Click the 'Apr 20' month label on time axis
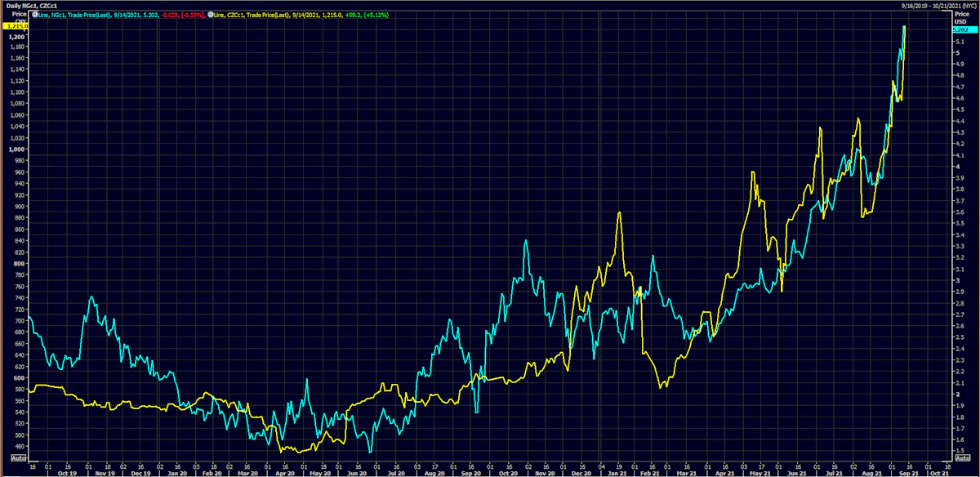This screenshot has height=477, width=980. click(x=284, y=472)
